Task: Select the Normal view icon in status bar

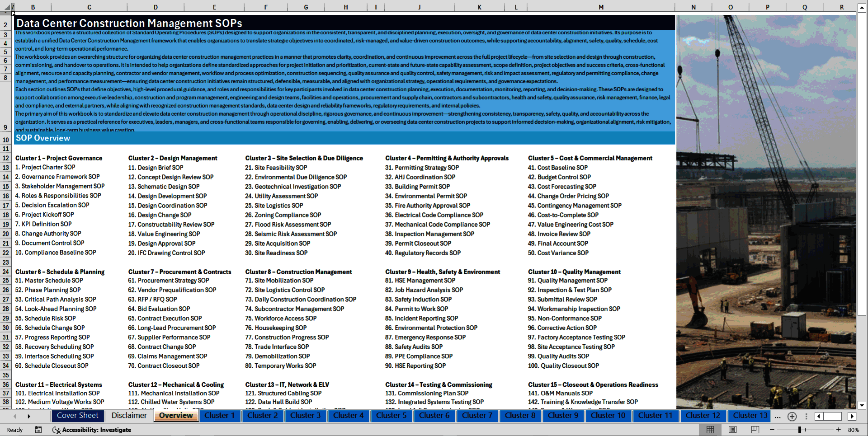Action: pos(710,429)
